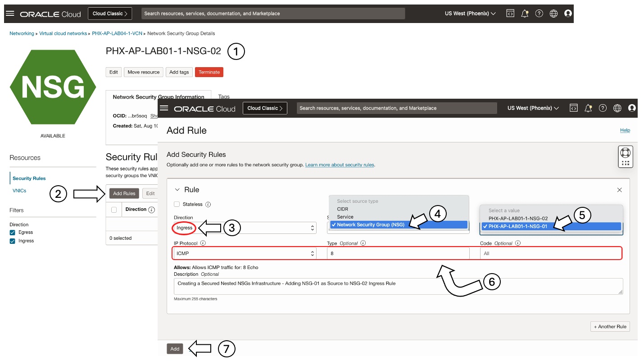Show info tooltip next to Type Optional
The image size is (644, 361).
363,243
